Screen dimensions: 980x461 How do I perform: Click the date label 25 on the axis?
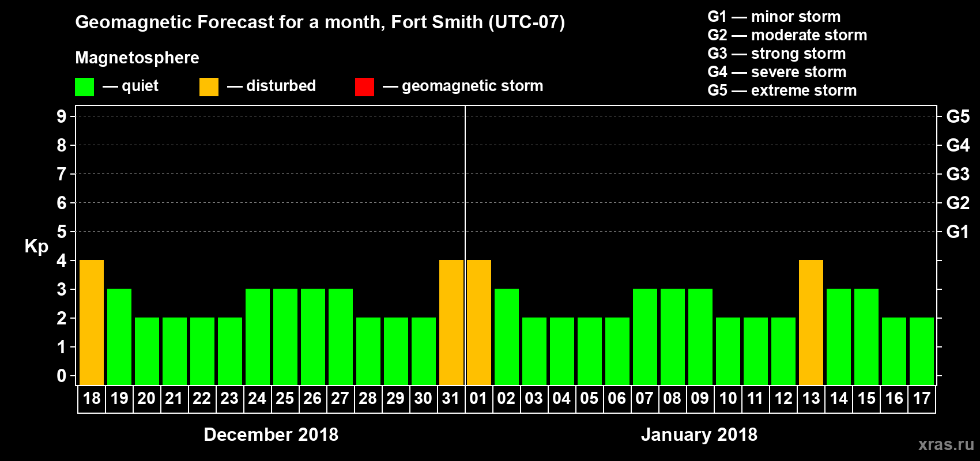click(285, 399)
